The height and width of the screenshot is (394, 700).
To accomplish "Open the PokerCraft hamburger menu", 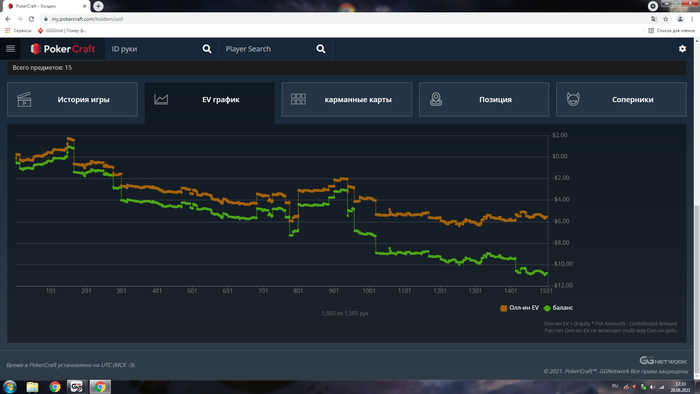I will [10, 49].
